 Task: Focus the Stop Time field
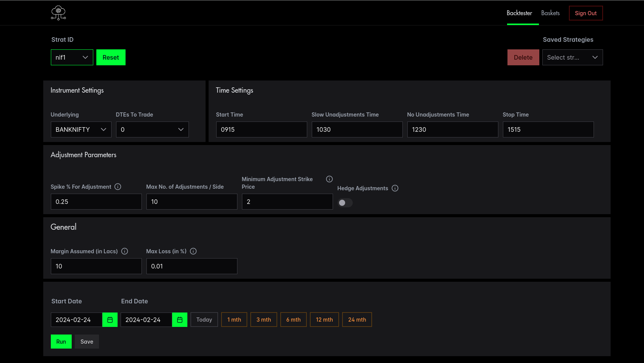pos(548,129)
